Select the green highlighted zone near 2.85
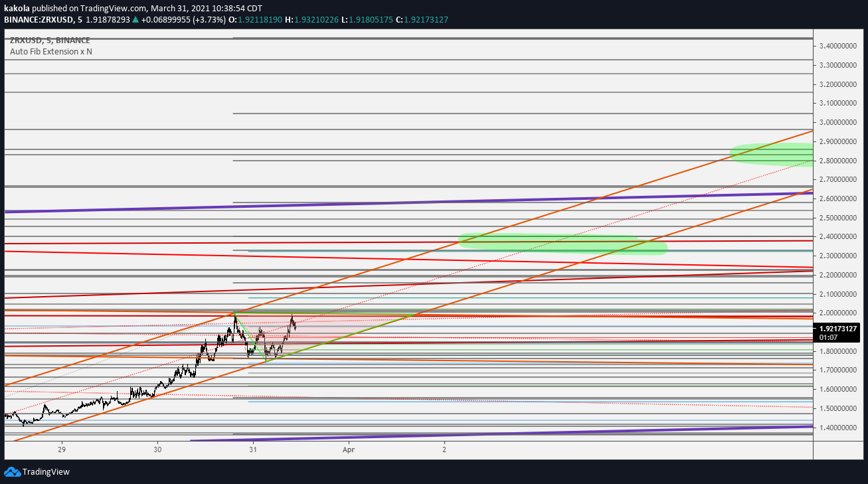The image size is (868, 484). point(772,155)
